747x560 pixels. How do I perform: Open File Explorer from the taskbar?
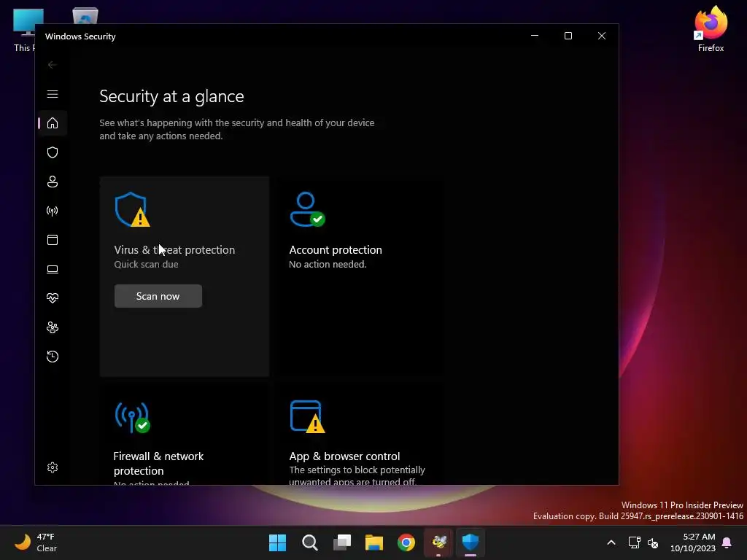(x=374, y=542)
